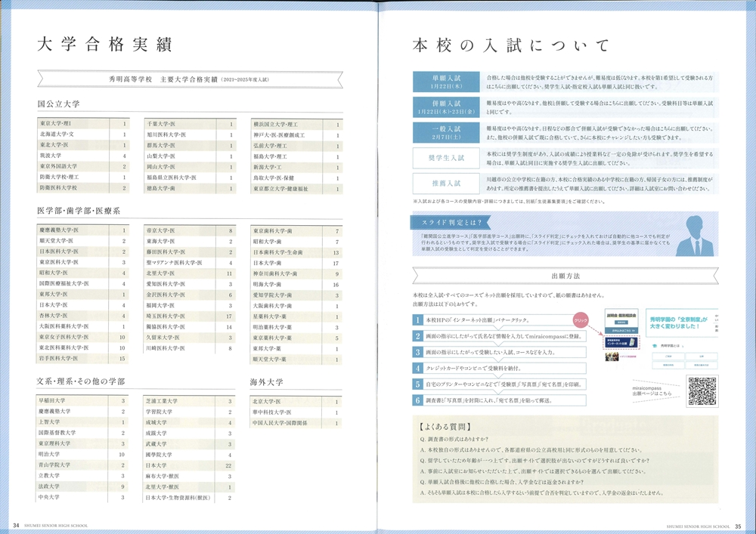
Task: Click the 旭川医科大学・医 row
Action: point(190,135)
